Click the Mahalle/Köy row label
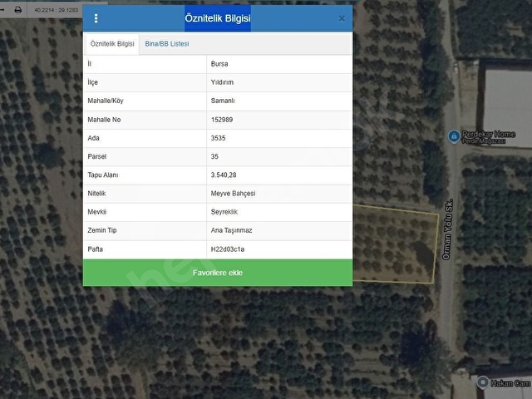This screenshot has width=532, height=399. click(x=106, y=101)
